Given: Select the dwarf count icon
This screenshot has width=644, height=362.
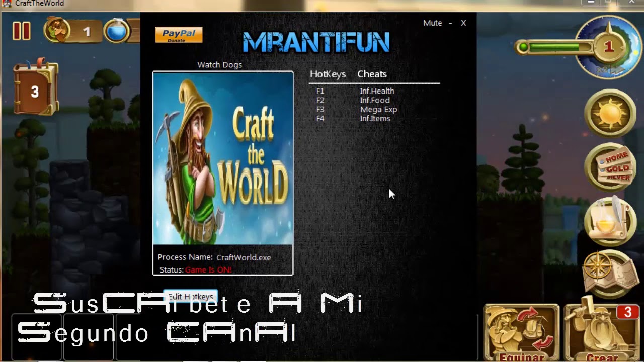Looking at the screenshot, I should (57, 30).
